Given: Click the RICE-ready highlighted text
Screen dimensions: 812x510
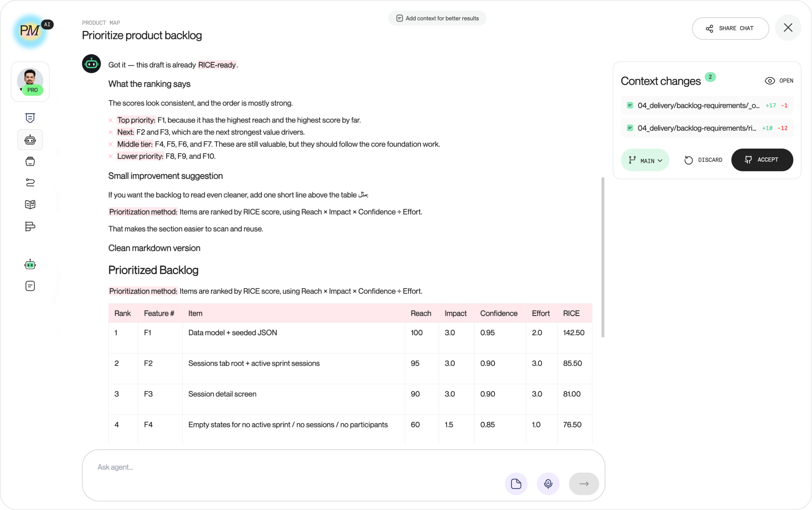Looking at the screenshot, I should click(217, 65).
